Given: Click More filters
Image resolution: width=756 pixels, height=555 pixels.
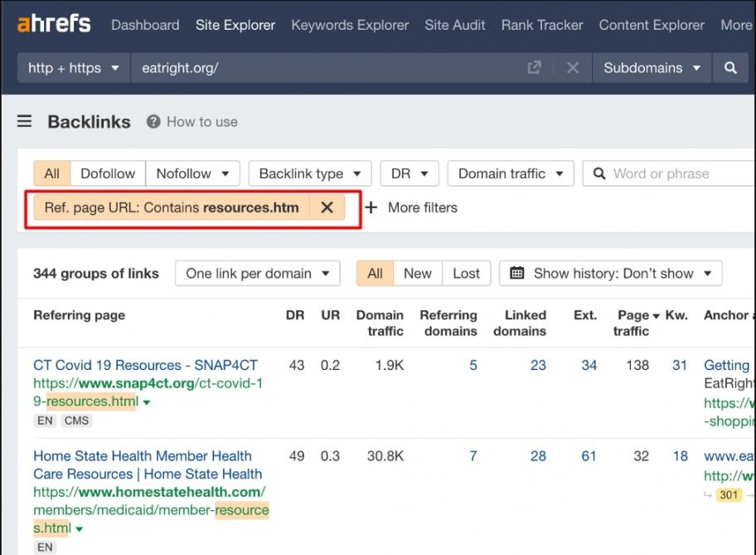Looking at the screenshot, I should 423,207.
